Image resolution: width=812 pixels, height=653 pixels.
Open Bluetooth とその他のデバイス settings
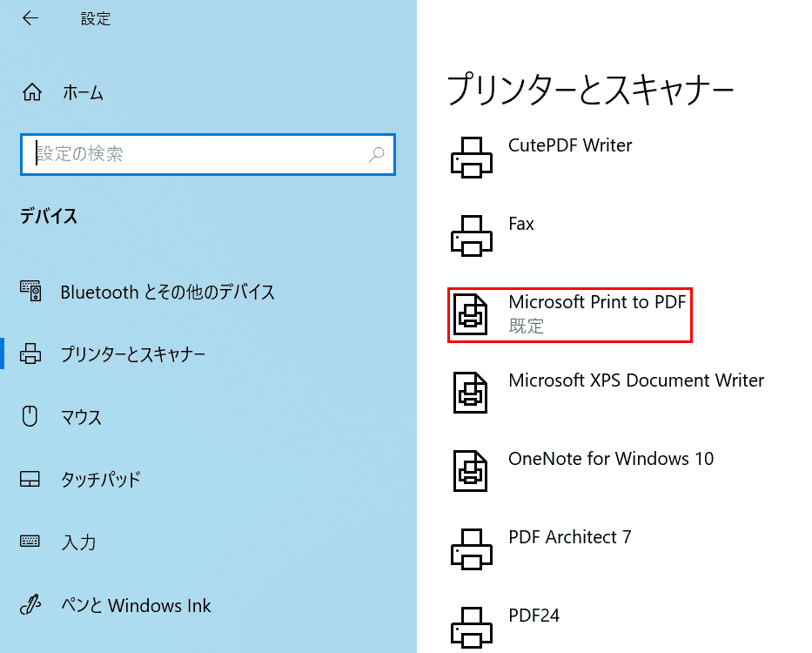click(x=167, y=293)
